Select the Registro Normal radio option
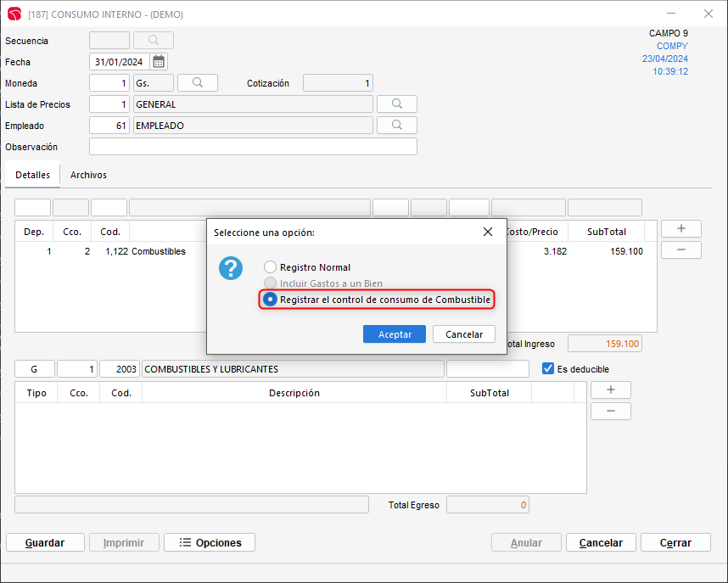728x583 pixels. [271, 267]
